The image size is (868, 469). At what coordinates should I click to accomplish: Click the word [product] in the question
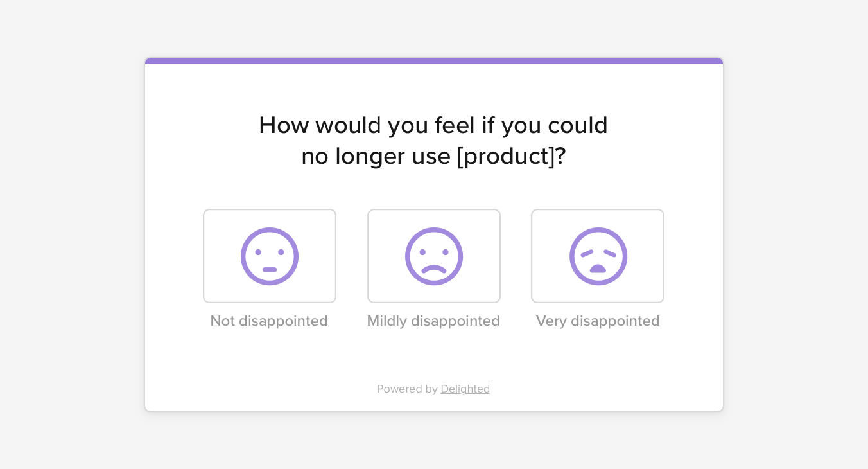point(510,155)
